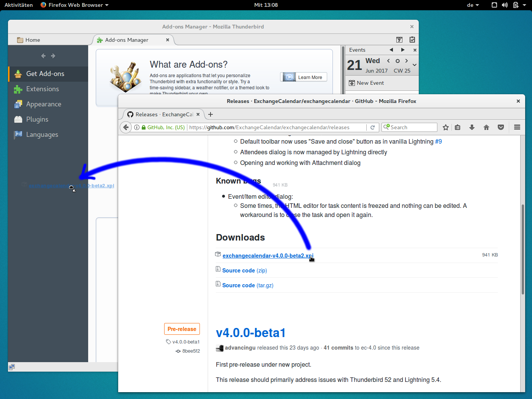Open Plugins category in Add-ons Manager
532x399 pixels.
point(48,119)
